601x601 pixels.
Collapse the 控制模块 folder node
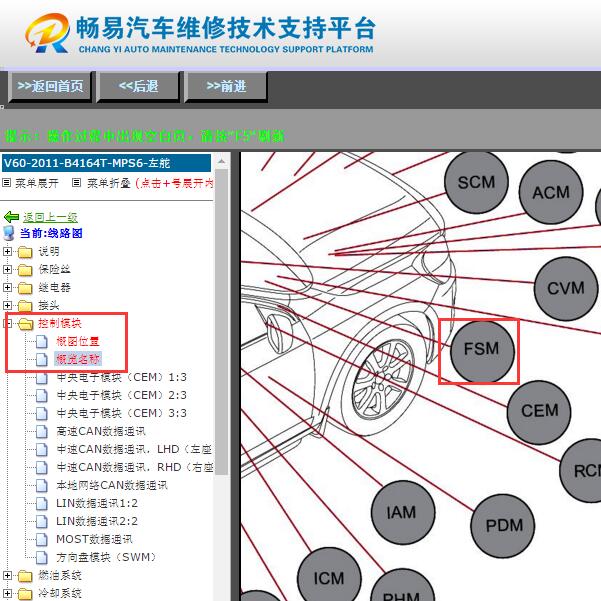[7, 323]
